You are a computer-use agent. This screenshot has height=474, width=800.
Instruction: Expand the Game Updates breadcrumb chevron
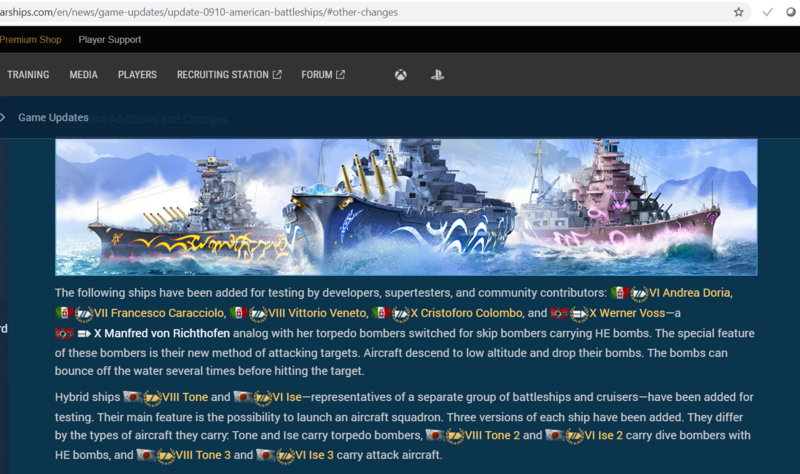(x=4, y=118)
